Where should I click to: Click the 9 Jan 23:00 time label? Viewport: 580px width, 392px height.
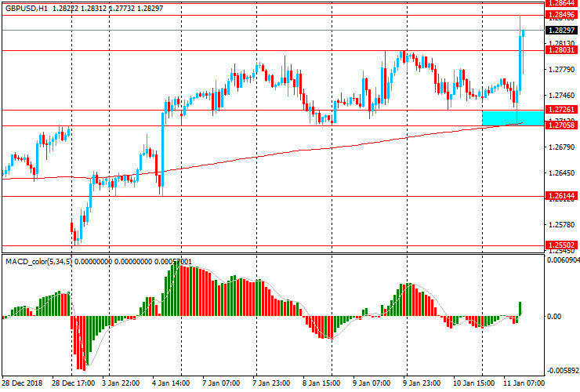pyautogui.click(x=422, y=383)
